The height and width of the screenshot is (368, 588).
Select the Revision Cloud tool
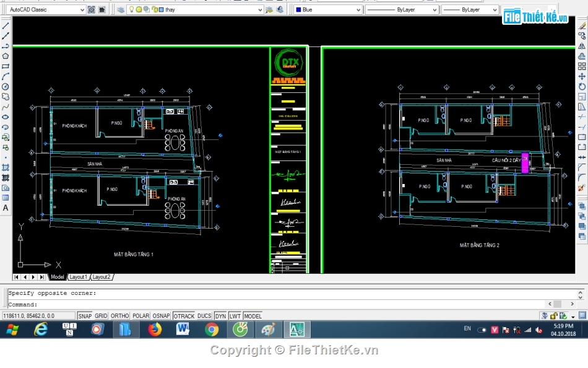tap(5, 97)
